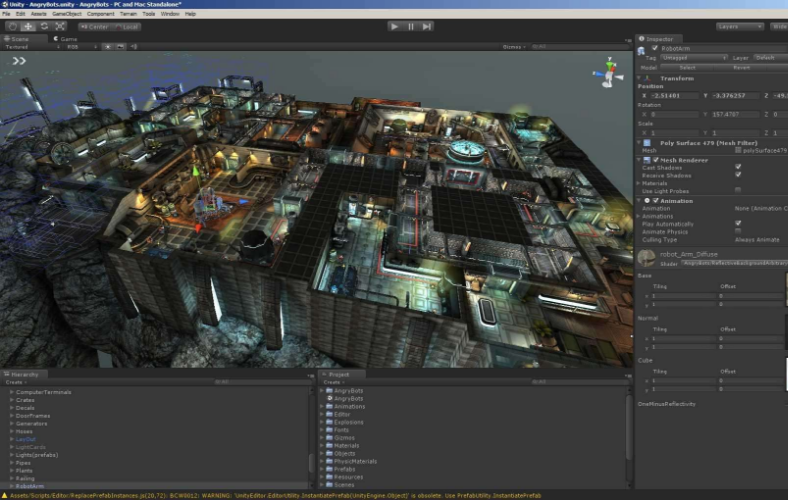788x500 pixels.
Task: Click the Pause button
Action: tap(411, 26)
